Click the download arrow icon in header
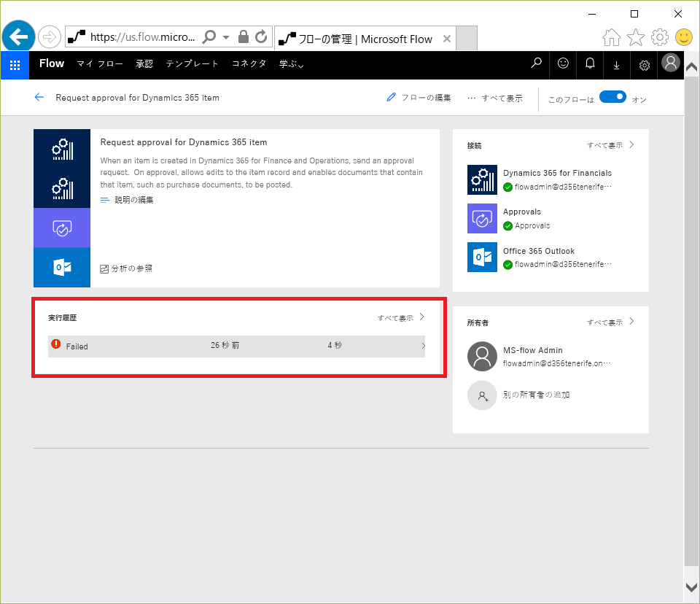The height and width of the screenshot is (604, 700). (x=617, y=65)
